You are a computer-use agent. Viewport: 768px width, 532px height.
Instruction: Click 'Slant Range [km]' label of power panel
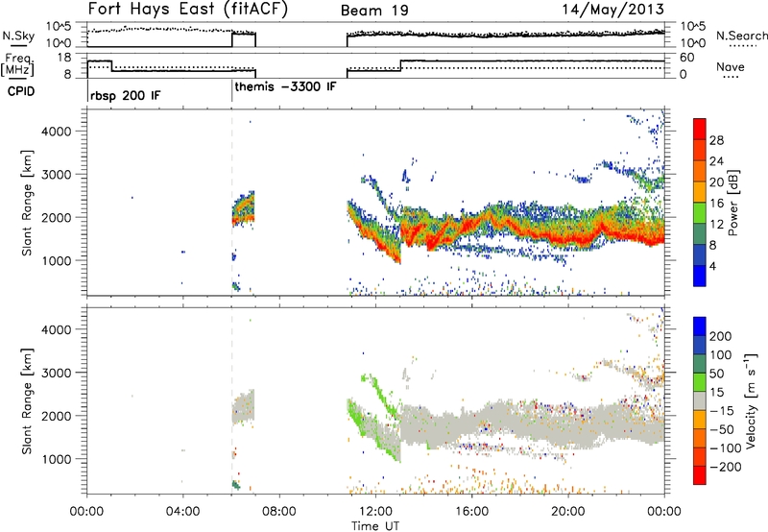[27, 203]
